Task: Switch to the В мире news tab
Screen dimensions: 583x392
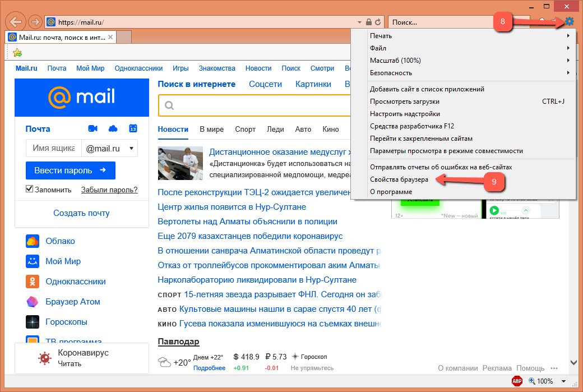Action: pos(211,129)
